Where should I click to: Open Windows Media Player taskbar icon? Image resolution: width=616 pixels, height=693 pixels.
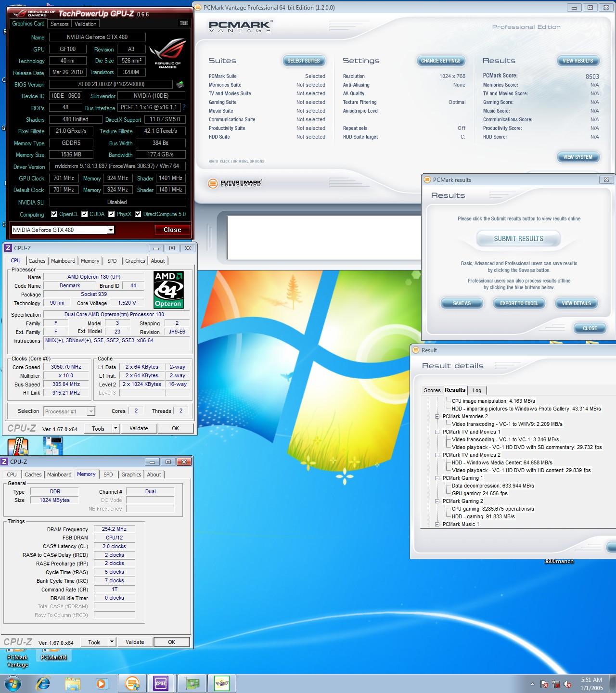pos(102,683)
